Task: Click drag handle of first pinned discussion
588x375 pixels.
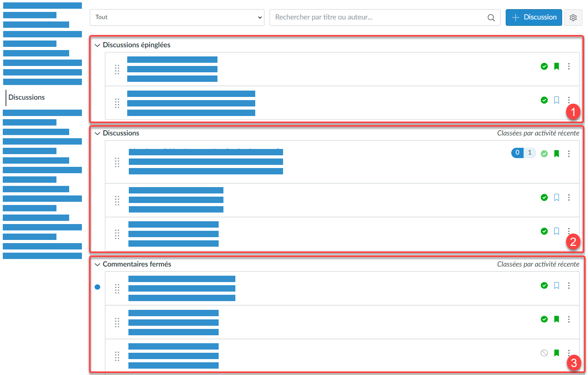Action: coord(117,70)
